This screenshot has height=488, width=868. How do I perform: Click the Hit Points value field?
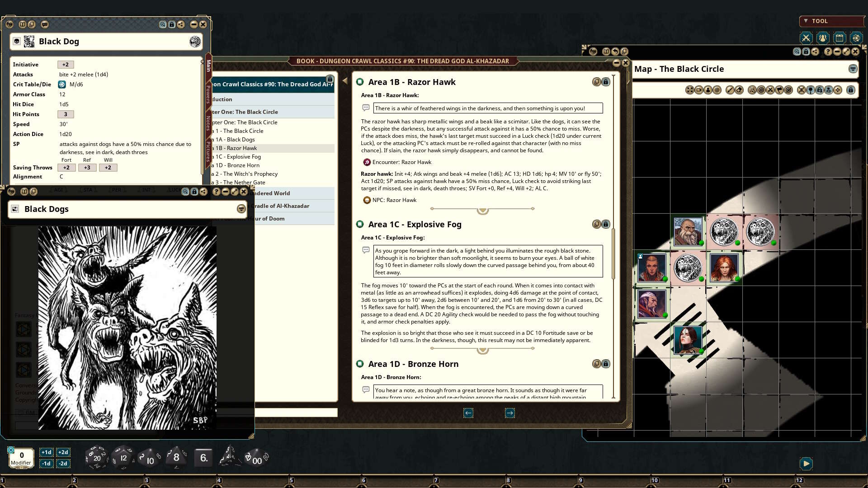click(66, 114)
